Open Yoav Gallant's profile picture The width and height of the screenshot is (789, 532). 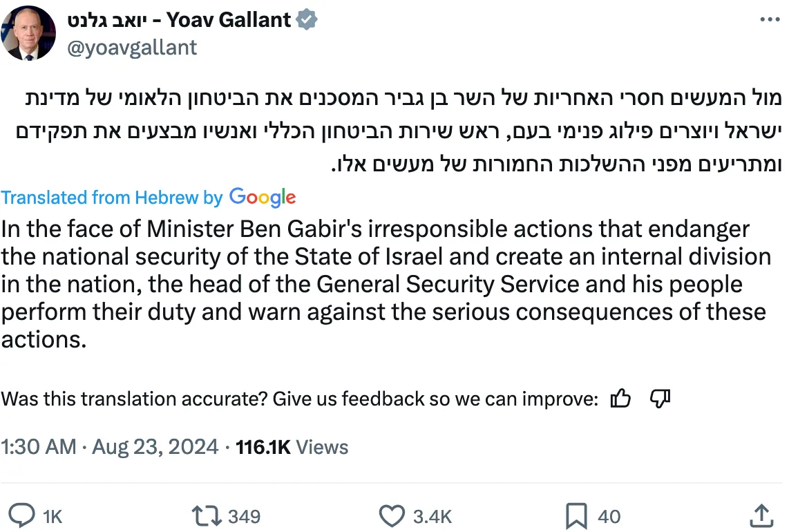coord(29,33)
